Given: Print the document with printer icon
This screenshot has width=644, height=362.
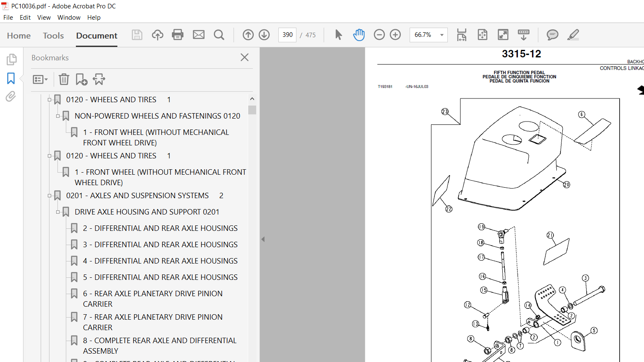Looking at the screenshot, I should coord(178,35).
